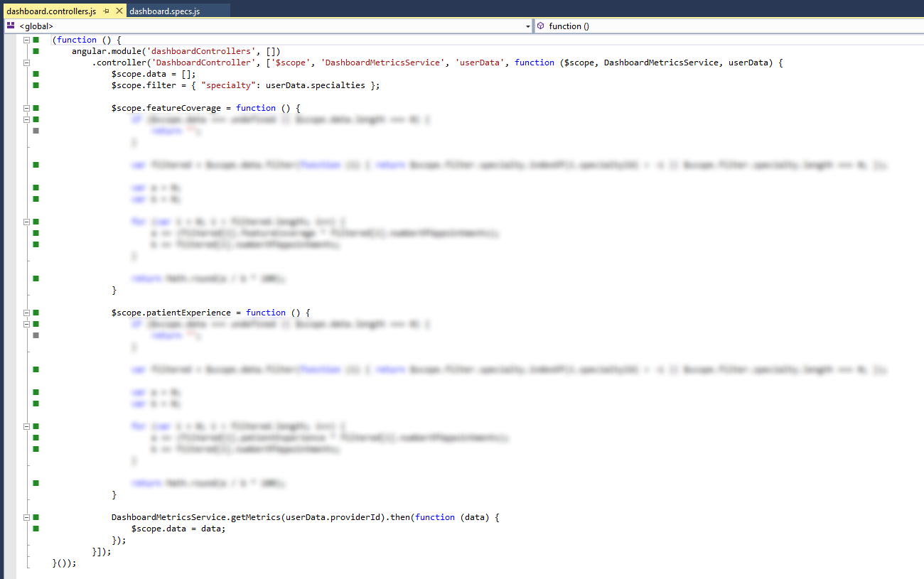Click green coverage marker beside angular.module line
The width and height of the screenshot is (924, 579).
[36, 51]
